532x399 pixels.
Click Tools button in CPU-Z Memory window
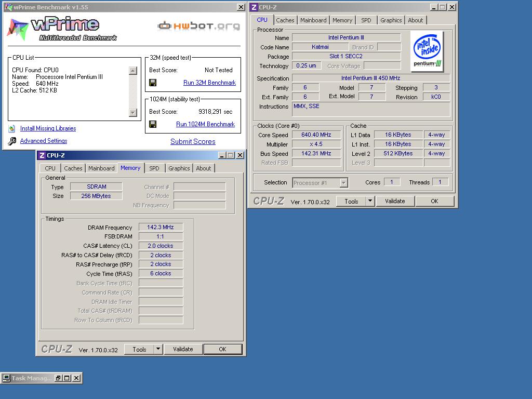(139, 349)
